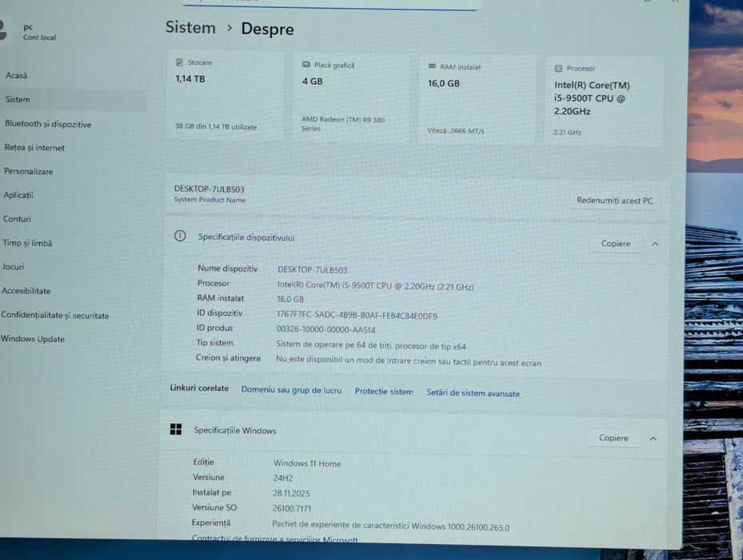This screenshot has width=743, height=560.
Task: Open Bluetooth și dispozitive settings
Action: click(x=48, y=124)
